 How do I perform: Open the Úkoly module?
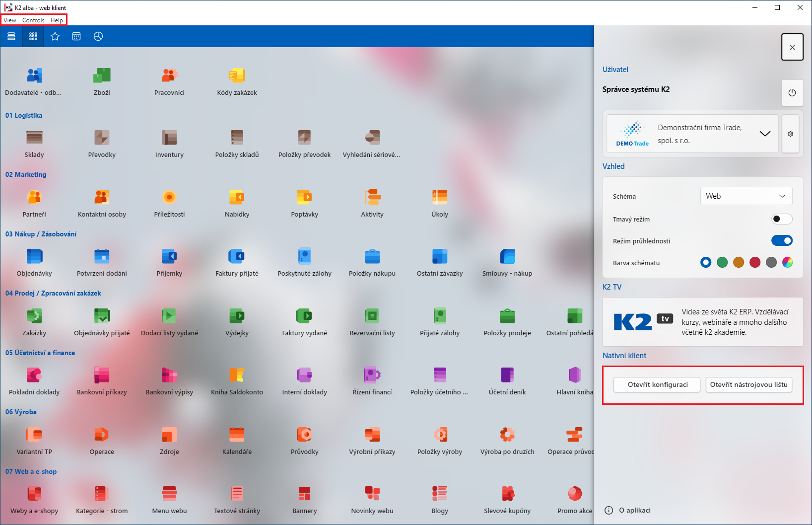(440, 197)
